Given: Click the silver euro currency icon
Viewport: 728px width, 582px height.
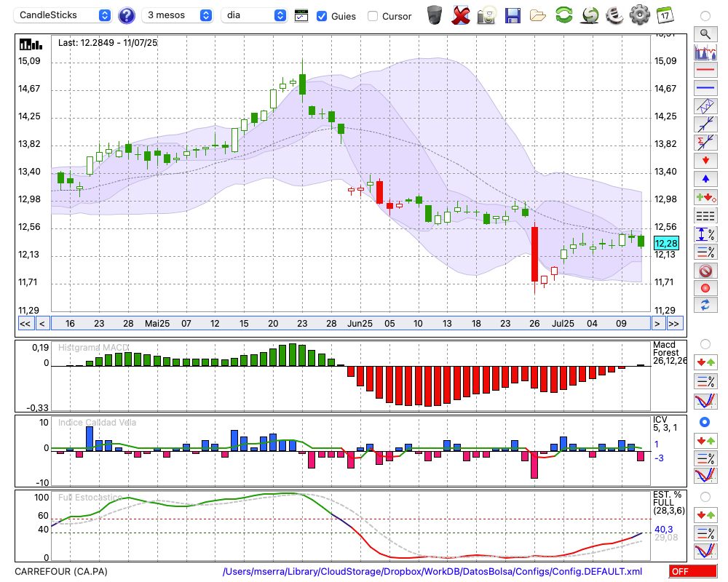Looking at the screenshot, I should pos(614,15).
